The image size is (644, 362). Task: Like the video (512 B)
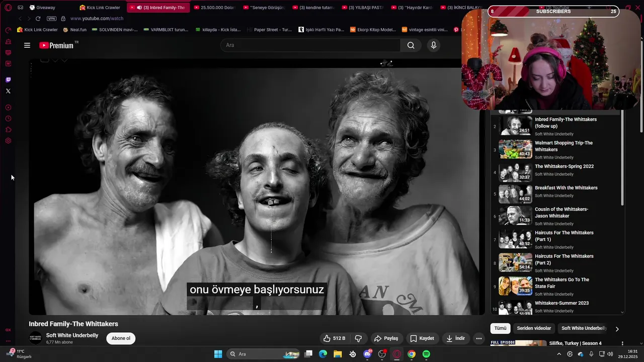(x=335, y=338)
